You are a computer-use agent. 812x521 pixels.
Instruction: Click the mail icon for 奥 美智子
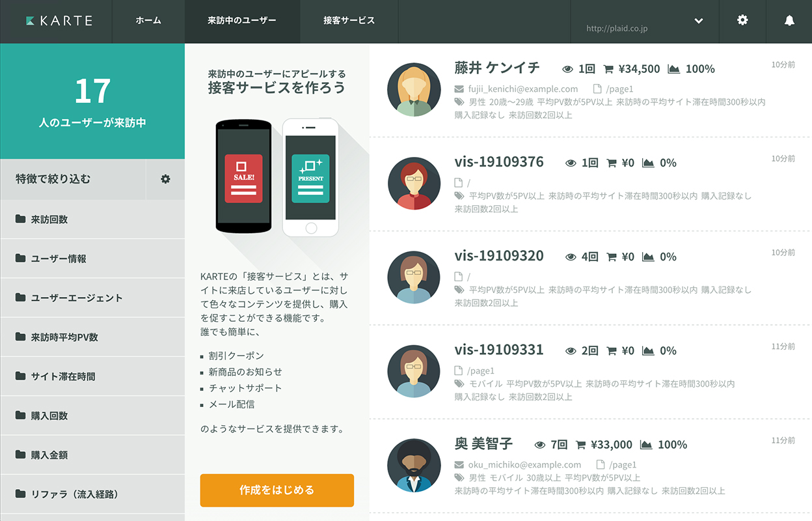459,465
